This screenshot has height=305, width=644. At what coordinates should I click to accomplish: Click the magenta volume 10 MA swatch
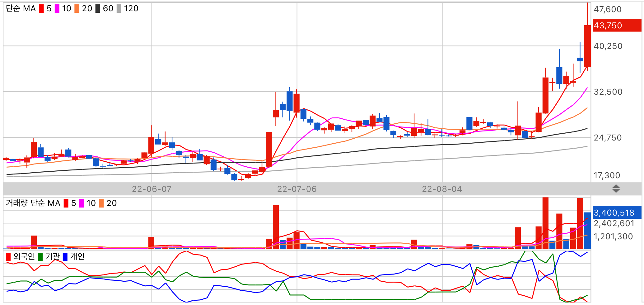coord(82,203)
